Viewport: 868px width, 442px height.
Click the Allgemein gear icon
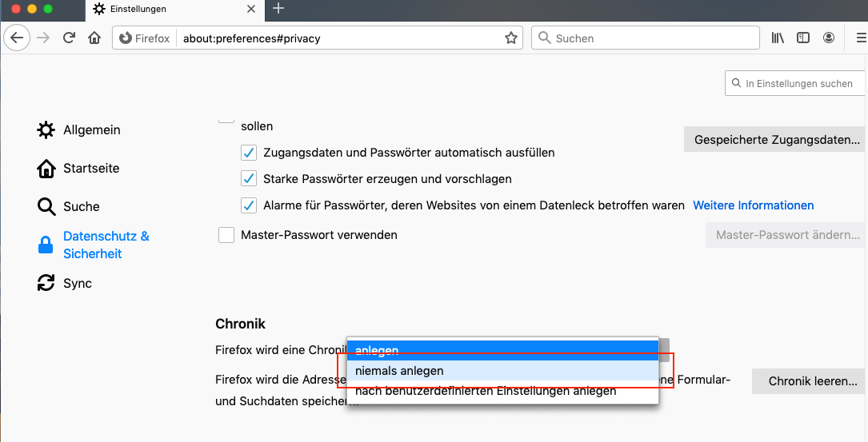point(46,130)
